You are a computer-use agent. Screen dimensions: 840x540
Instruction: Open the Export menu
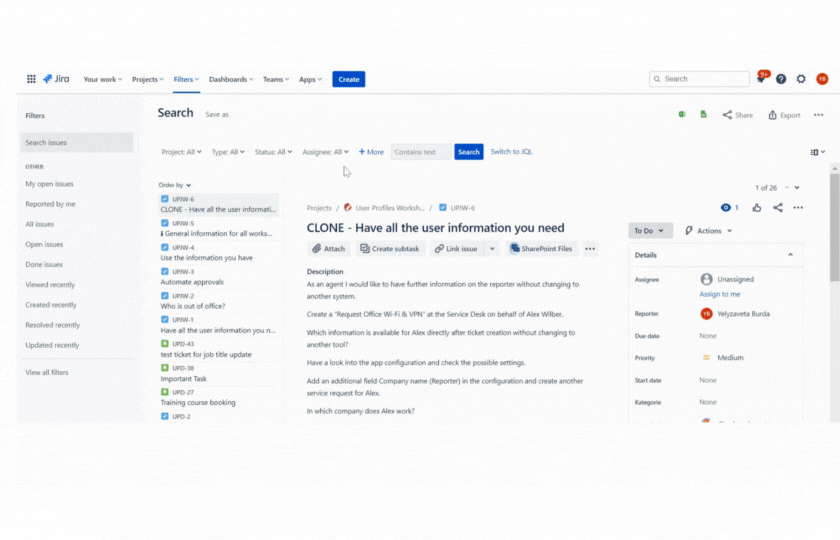784,115
